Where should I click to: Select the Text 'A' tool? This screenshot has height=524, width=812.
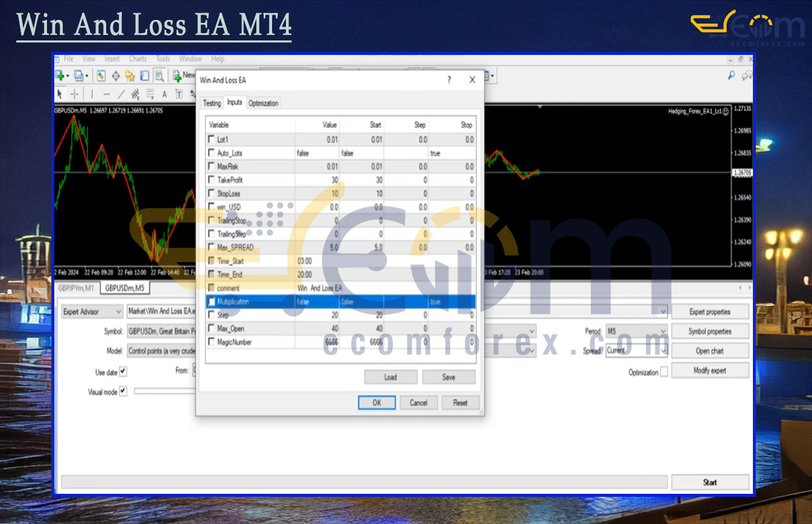(164, 94)
